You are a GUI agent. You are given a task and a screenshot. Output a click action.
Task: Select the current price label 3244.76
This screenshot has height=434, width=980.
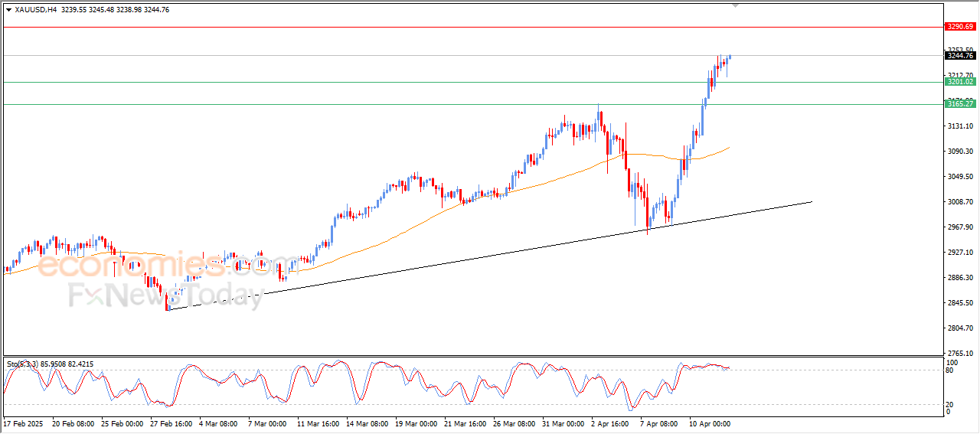pos(960,55)
